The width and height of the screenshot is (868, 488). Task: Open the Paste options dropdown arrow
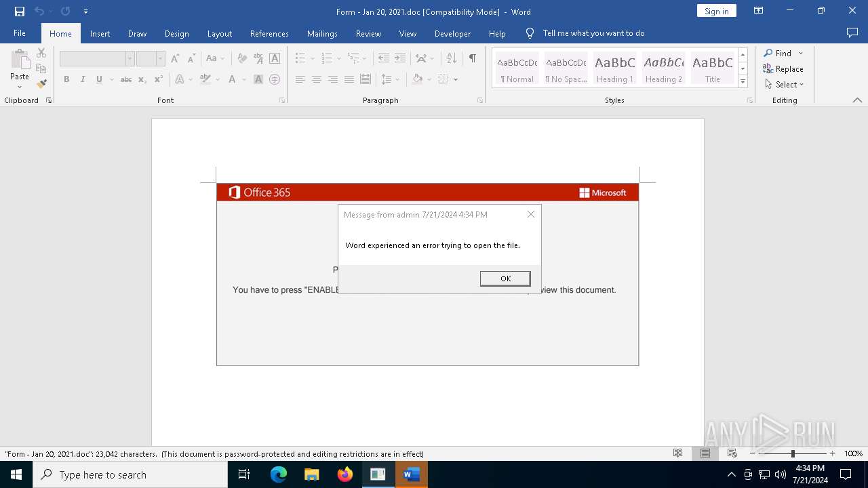(20, 87)
